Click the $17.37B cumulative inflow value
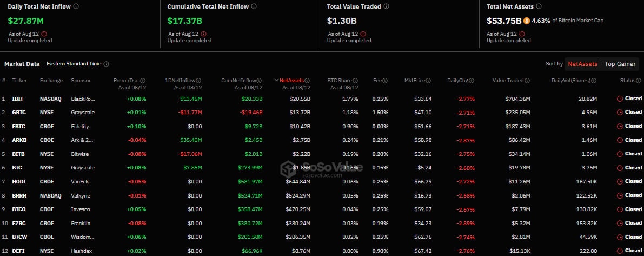Viewport: 644px width, 256px height. [x=185, y=21]
